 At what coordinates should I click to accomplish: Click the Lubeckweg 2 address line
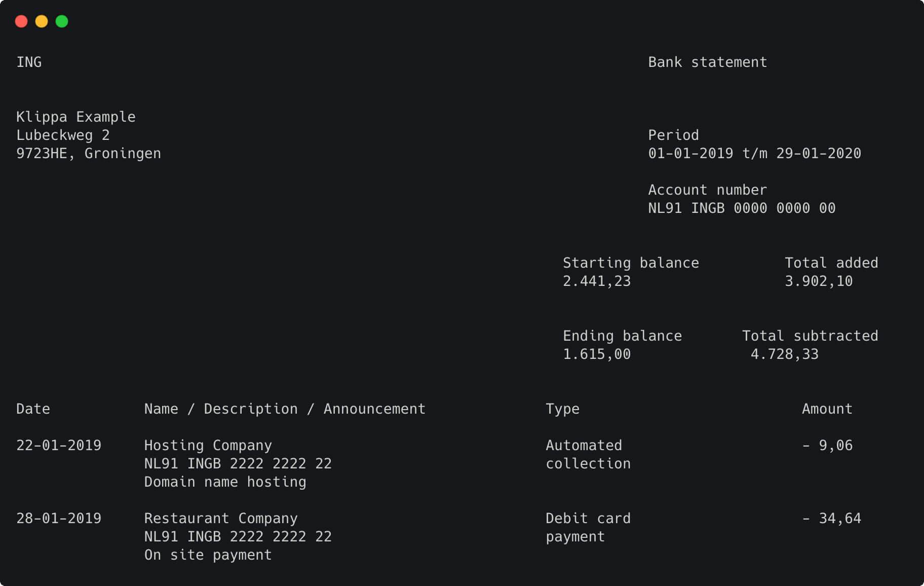(63, 135)
